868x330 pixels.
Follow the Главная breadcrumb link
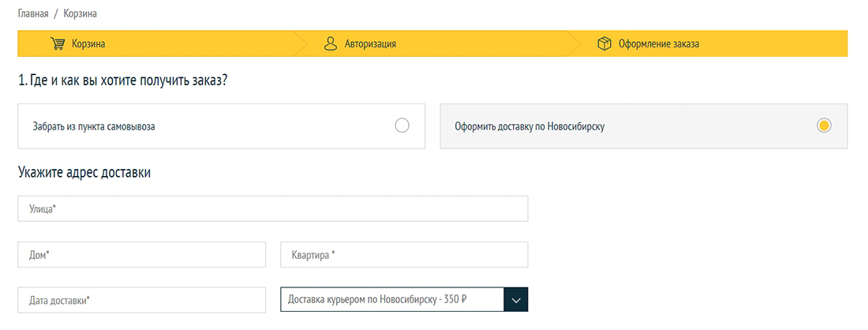33,13
